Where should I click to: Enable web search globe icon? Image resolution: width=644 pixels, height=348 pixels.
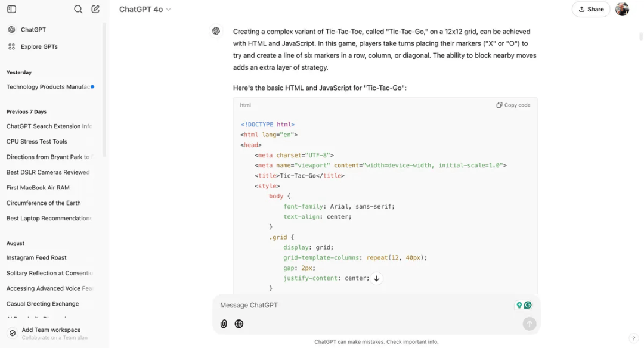point(239,324)
